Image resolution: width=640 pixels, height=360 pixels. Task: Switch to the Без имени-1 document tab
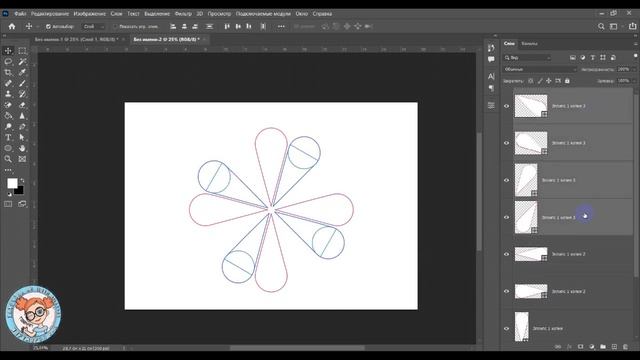tap(76, 40)
